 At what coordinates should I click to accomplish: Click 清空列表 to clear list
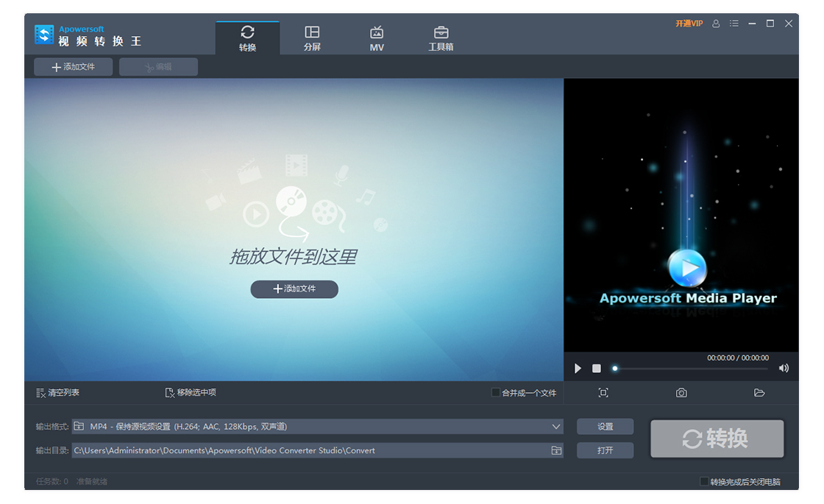coord(58,393)
